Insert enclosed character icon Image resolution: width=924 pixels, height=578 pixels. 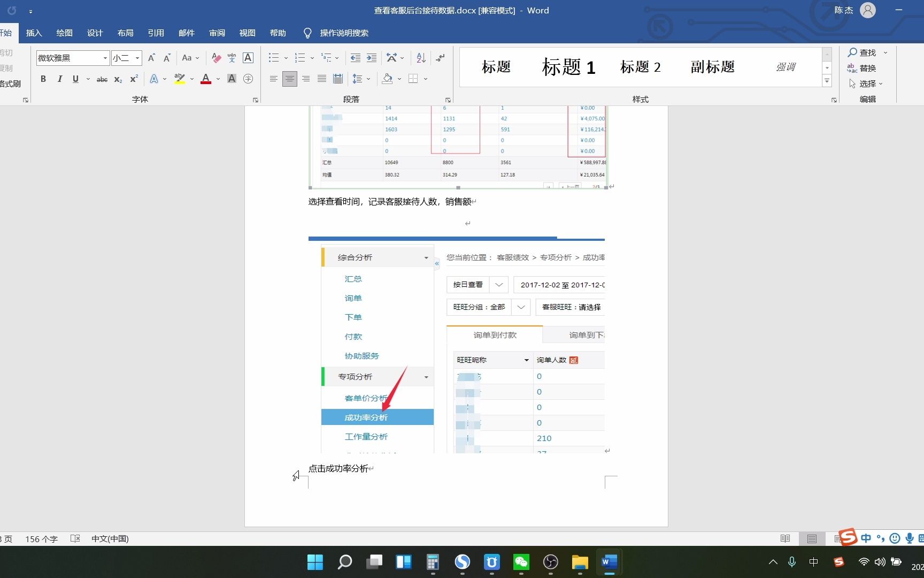coord(248,79)
